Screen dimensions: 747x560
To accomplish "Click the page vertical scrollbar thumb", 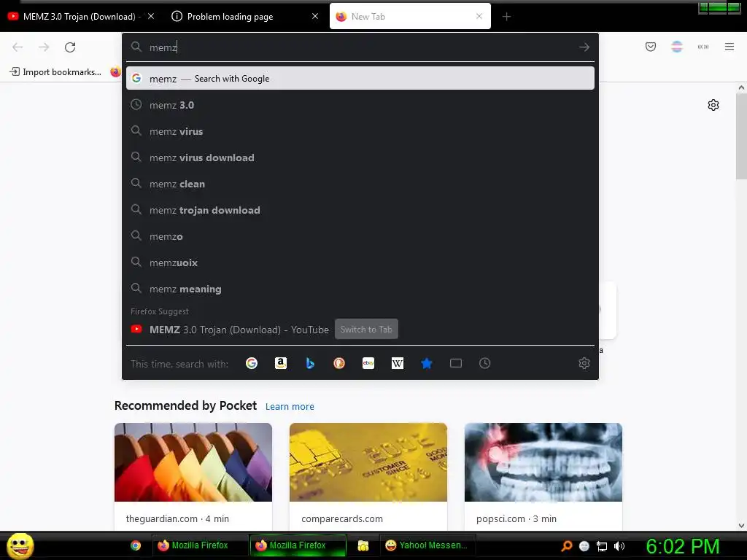I will pyautogui.click(x=741, y=136).
